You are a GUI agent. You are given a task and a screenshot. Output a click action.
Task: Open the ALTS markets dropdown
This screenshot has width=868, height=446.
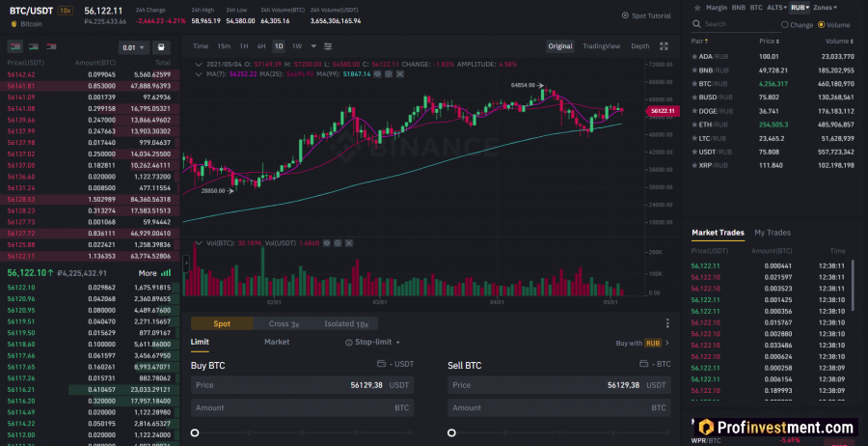coord(776,8)
